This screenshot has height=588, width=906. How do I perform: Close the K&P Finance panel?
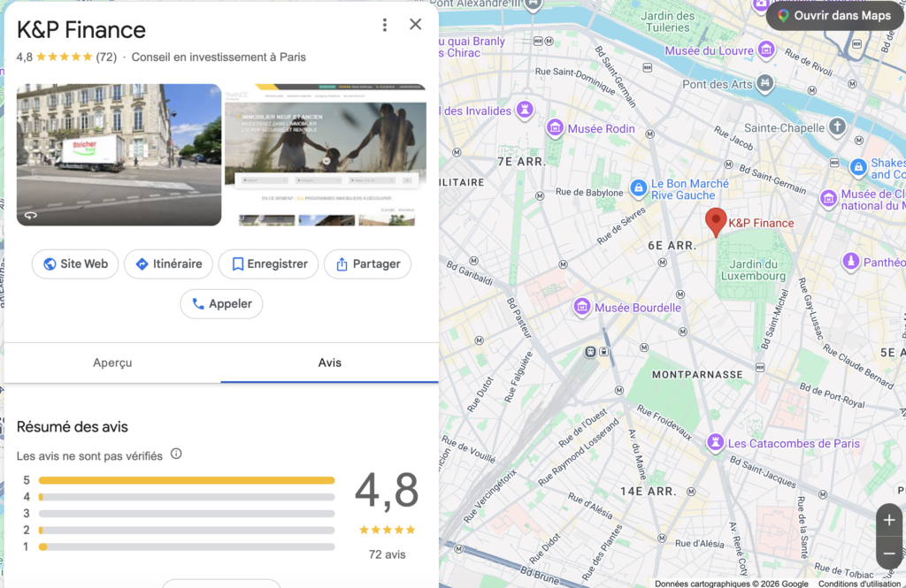tap(416, 24)
